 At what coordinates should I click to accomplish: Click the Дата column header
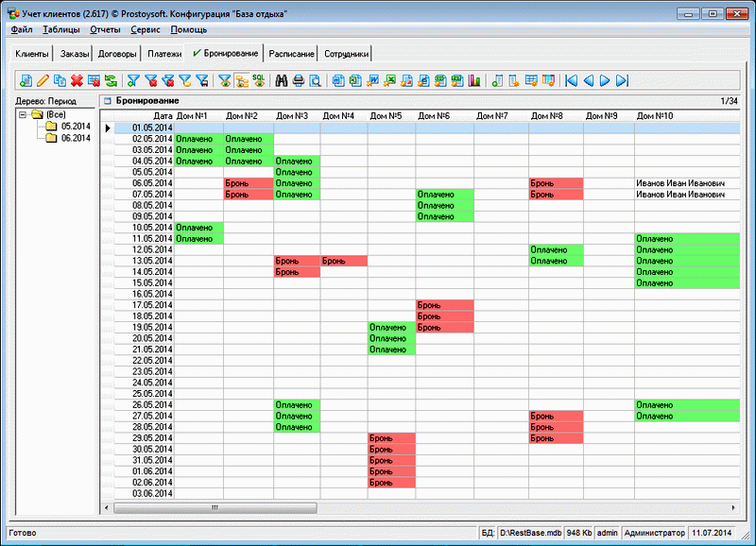(x=163, y=116)
